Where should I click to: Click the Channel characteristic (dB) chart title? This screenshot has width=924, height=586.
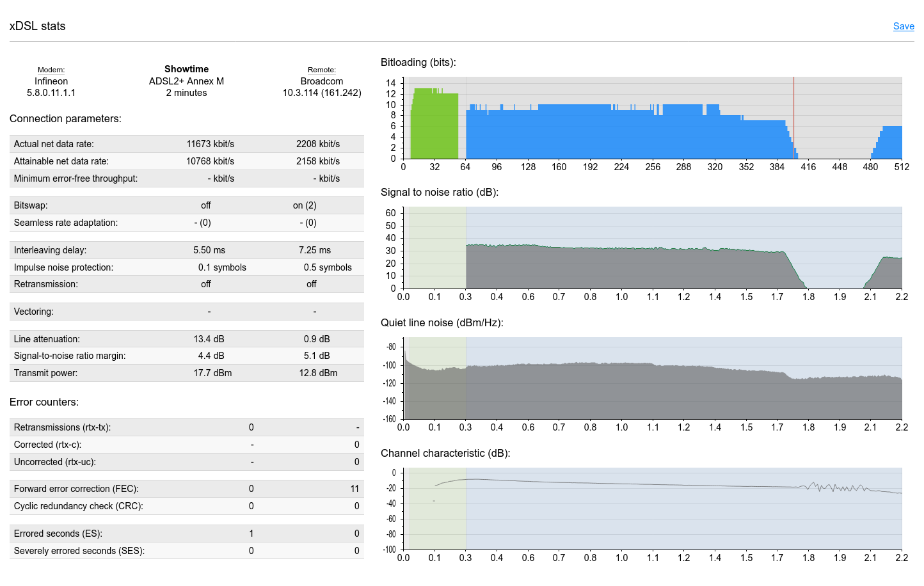(x=445, y=454)
